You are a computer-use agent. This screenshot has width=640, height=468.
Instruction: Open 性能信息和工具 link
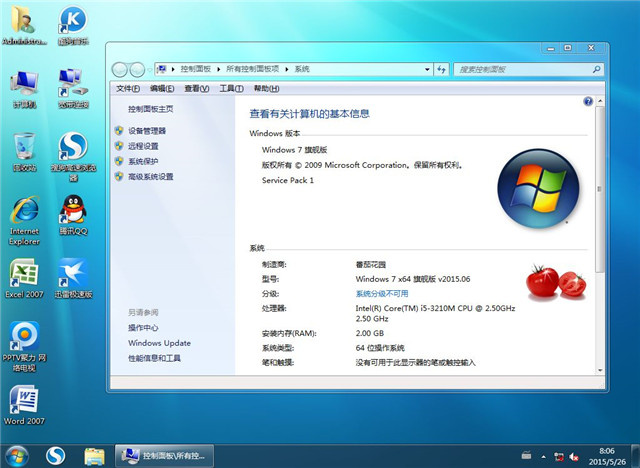pos(154,358)
